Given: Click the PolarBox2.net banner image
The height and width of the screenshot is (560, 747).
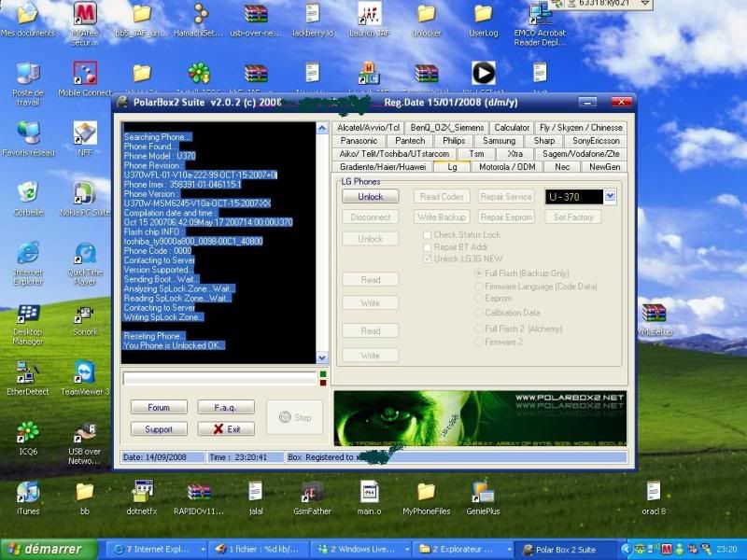Looking at the screenshot, I should pyautogui.click(x=480, y=418).
